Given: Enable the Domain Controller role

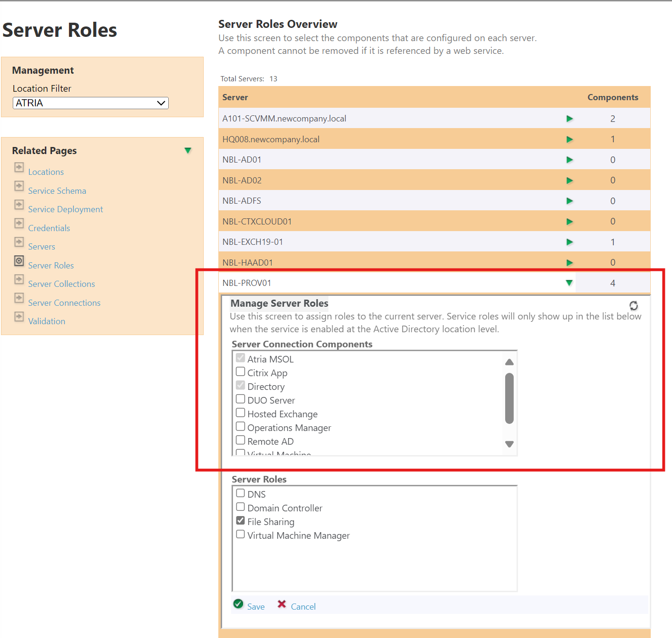Looking at the screenshot, I should 241,507.
